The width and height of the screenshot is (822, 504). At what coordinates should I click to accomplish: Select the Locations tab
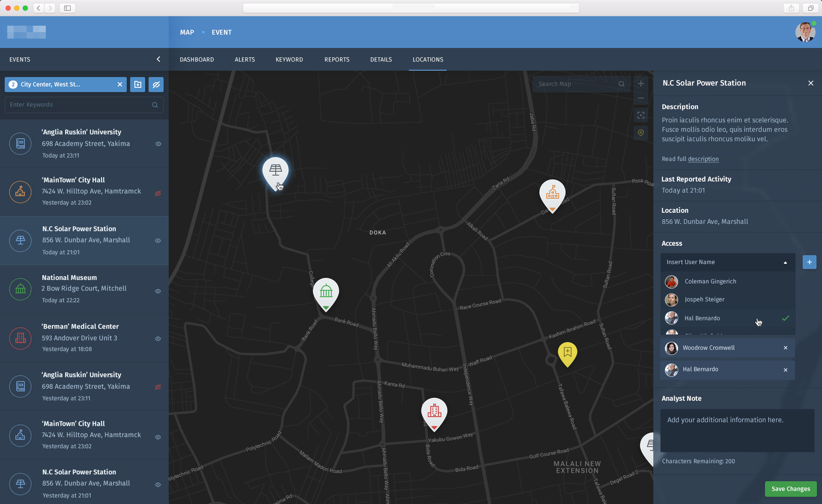428,60
